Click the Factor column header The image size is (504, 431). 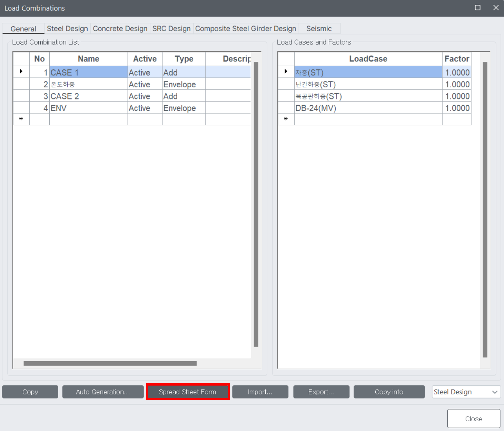point(457,59)
